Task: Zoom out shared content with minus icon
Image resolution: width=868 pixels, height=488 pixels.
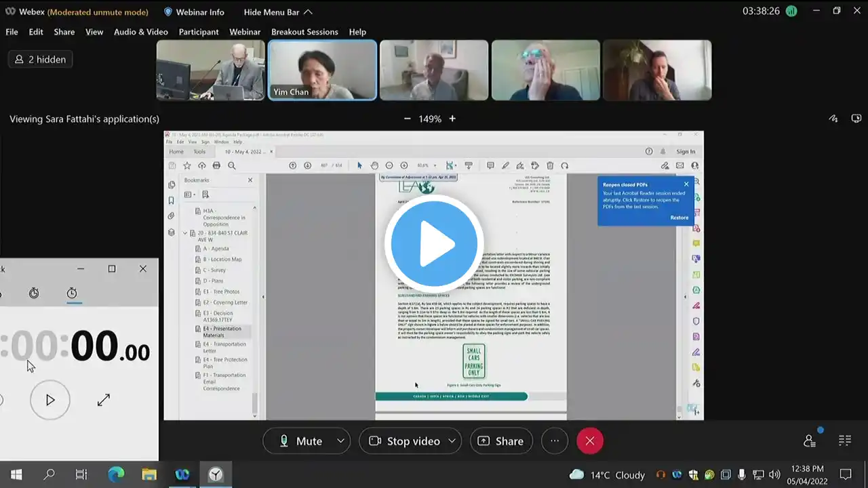Action: pyautogui.click(x=408, y=119)
